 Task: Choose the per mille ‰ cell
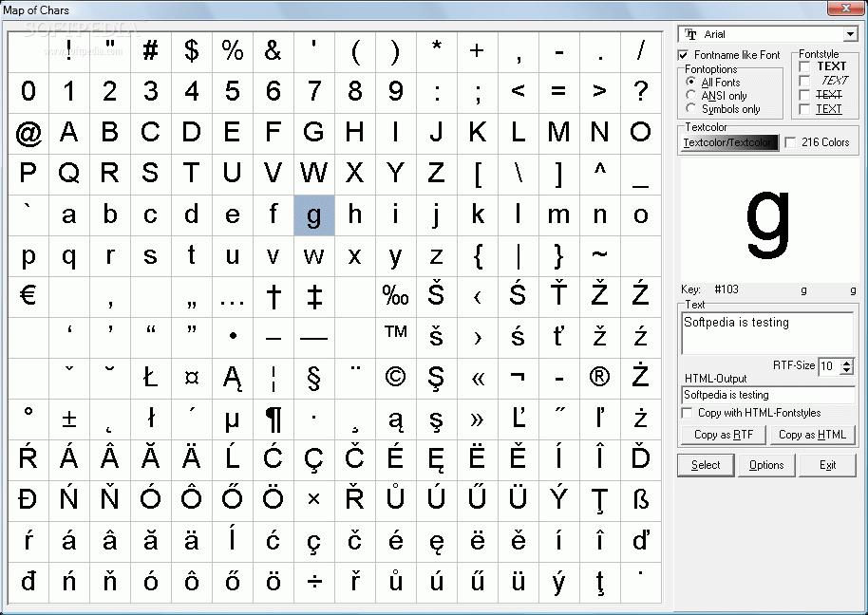point(396,297)
